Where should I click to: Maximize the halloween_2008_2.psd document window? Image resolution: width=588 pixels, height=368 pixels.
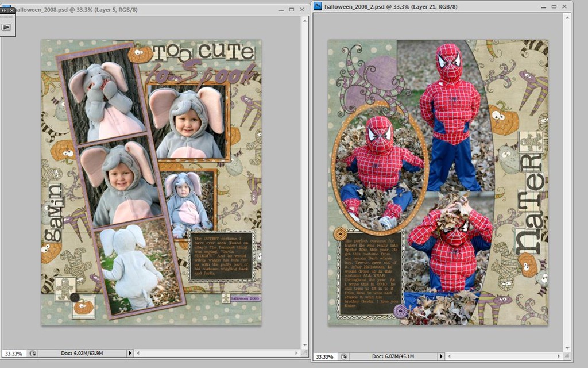[x=554, y=6]
